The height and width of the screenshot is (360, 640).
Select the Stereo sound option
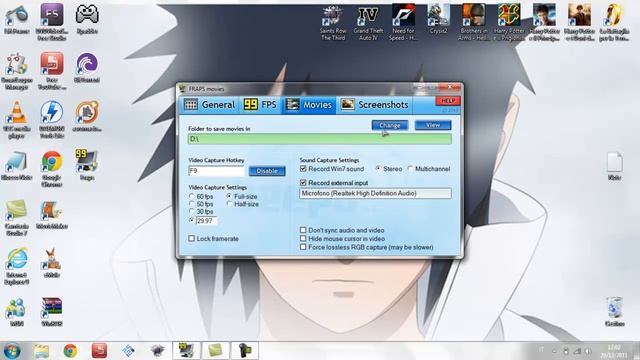(x=378, y=169)
